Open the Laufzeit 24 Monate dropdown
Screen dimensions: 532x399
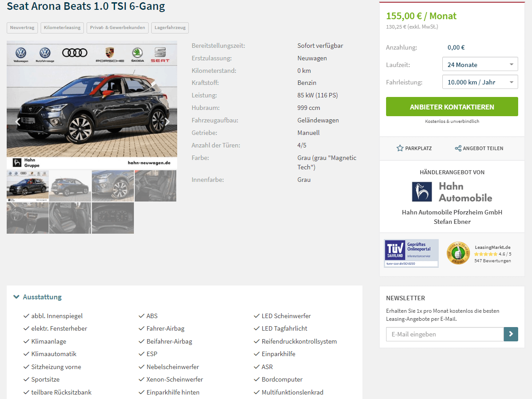point(480,64)
